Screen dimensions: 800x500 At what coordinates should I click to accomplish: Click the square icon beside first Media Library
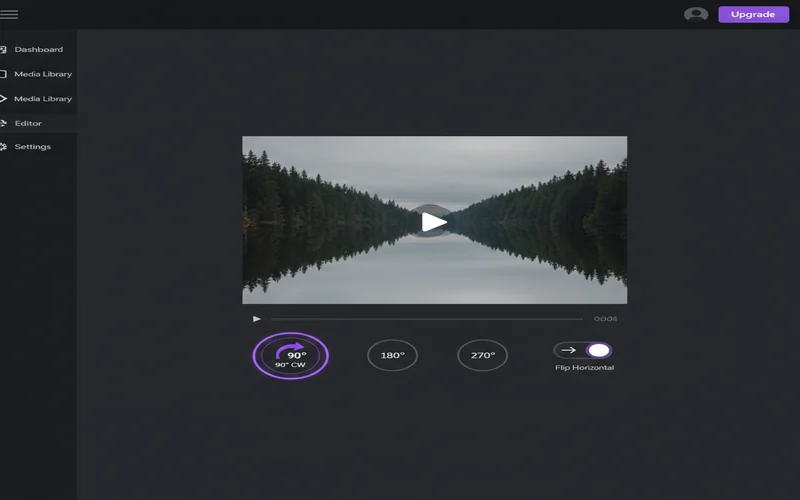point(3,74)
